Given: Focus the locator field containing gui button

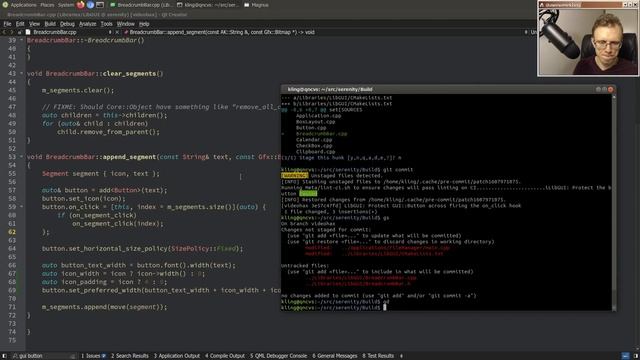Looking at the screenshot, I should (44, 356).
